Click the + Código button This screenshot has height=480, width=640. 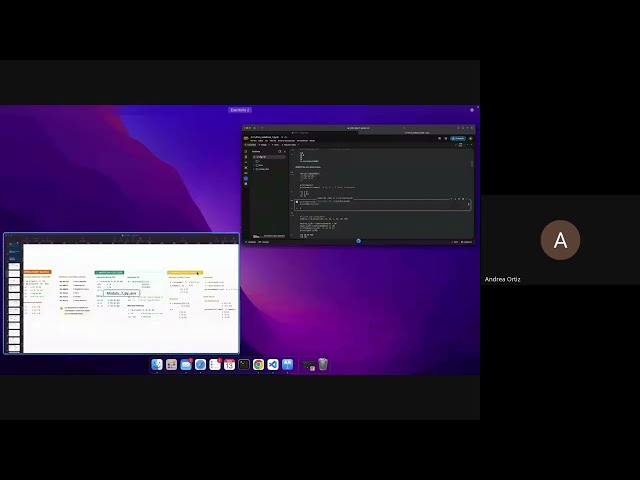263,144
